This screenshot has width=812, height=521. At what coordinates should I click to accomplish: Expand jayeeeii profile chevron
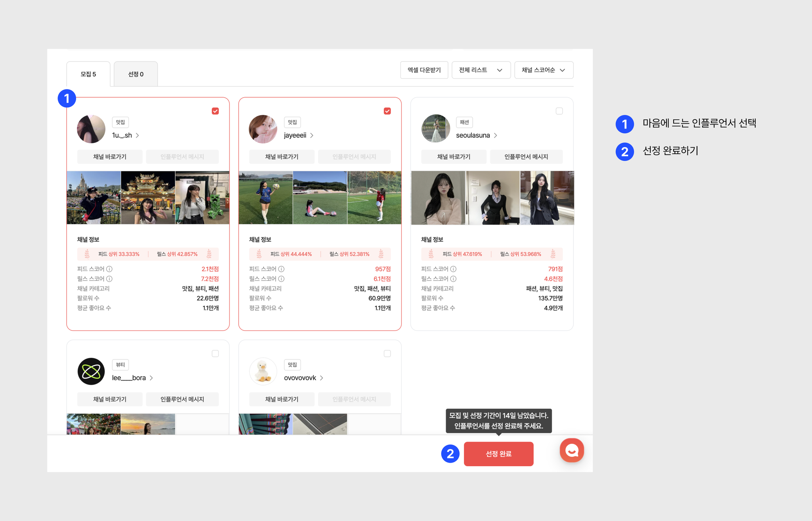pyautogui.click(x=312, y=135)
